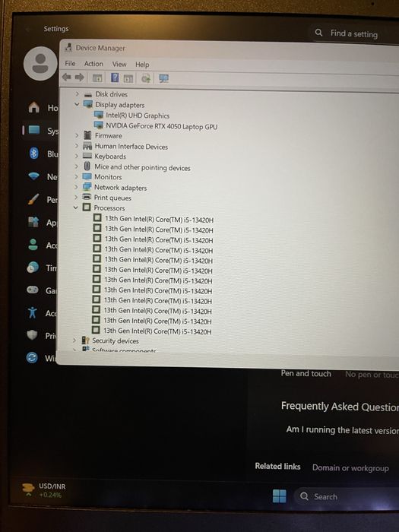
Task: Select the first i5-13420H processor entry
Action: pyautogui.click(x=159, y=220)
